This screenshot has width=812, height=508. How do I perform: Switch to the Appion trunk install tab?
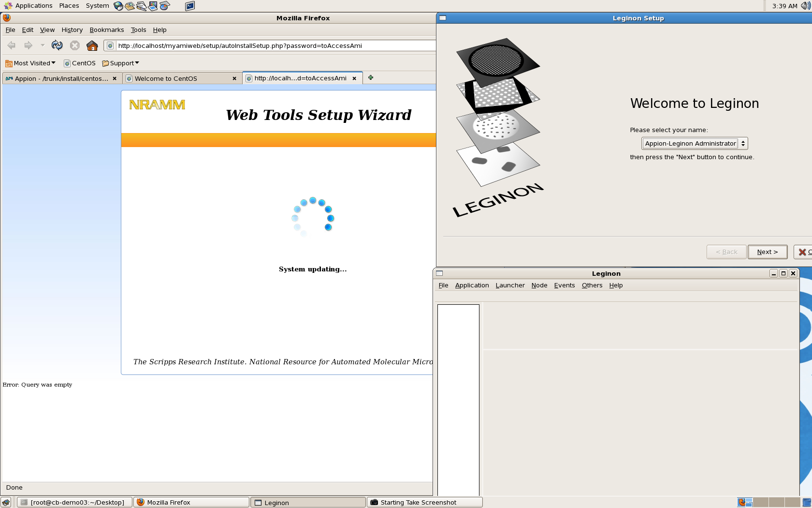point(58,78)
